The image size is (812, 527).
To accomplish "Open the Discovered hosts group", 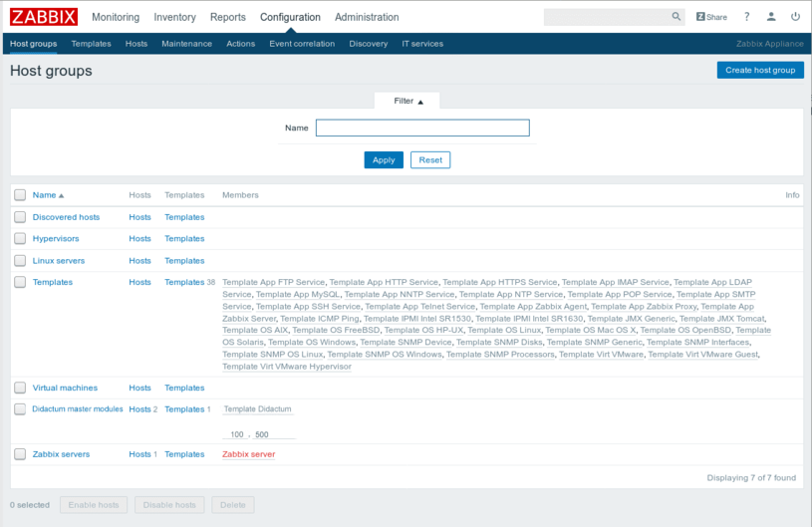I will pos(66,217).
